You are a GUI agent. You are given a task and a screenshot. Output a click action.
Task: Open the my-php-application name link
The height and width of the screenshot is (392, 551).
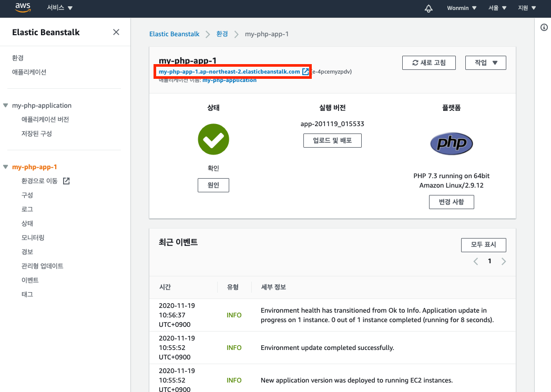pyautogui.click(x=229, y=80)
